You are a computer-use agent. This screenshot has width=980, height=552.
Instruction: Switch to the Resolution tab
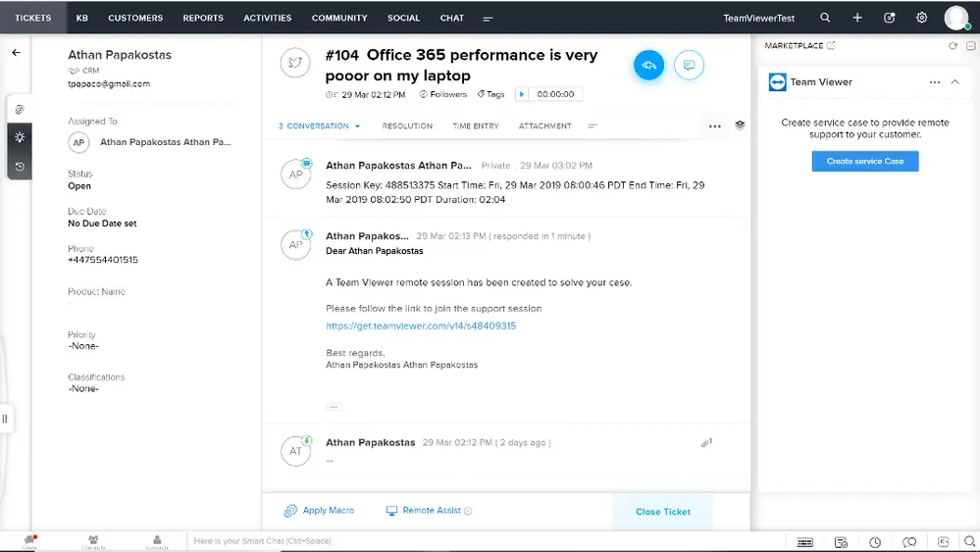(407, 125)
